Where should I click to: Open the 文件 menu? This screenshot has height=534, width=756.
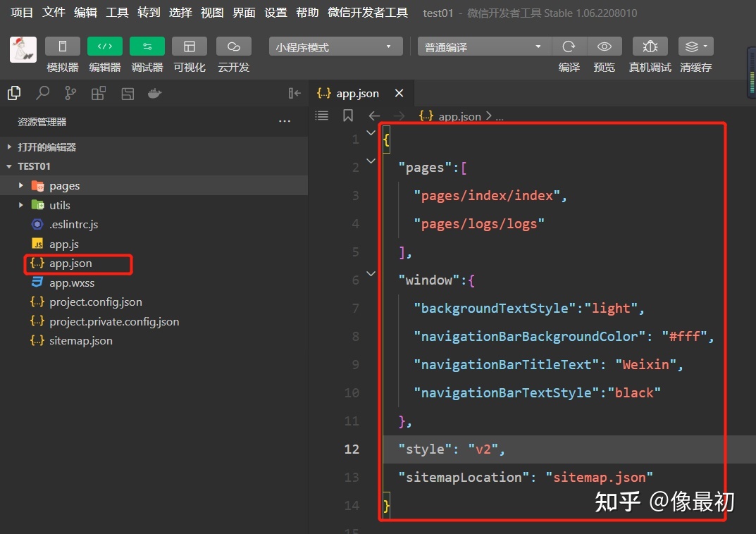pos(54,13)
